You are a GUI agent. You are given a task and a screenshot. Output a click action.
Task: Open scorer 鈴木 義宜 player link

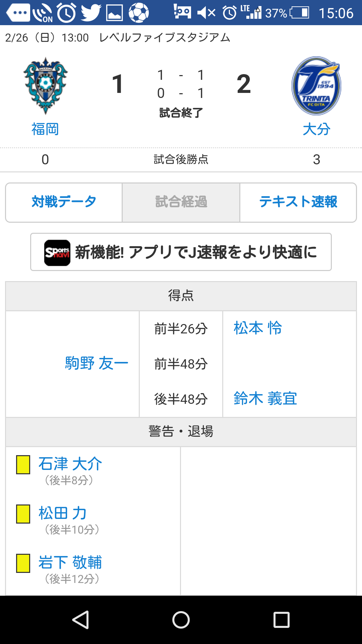265,398
